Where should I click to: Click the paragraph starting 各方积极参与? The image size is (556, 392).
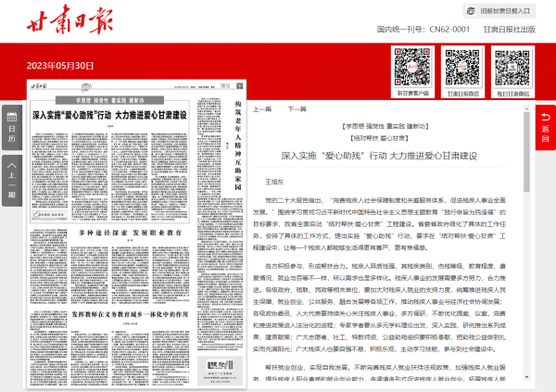[x=379, y=308]
